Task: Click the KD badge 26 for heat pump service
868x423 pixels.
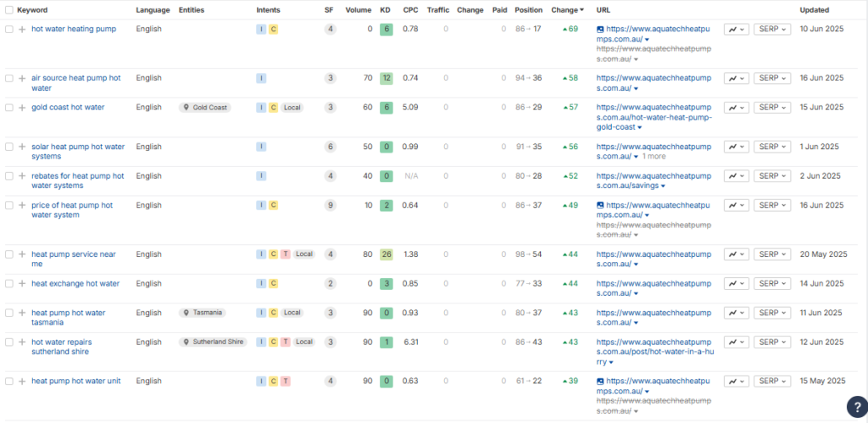Action: click(x=387, y=254)
